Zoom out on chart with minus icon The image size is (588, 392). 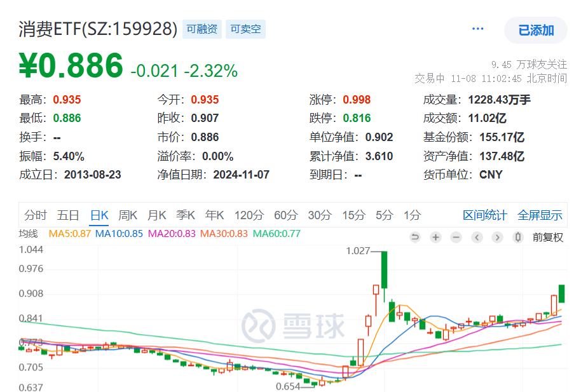click(x=456, y=237)
